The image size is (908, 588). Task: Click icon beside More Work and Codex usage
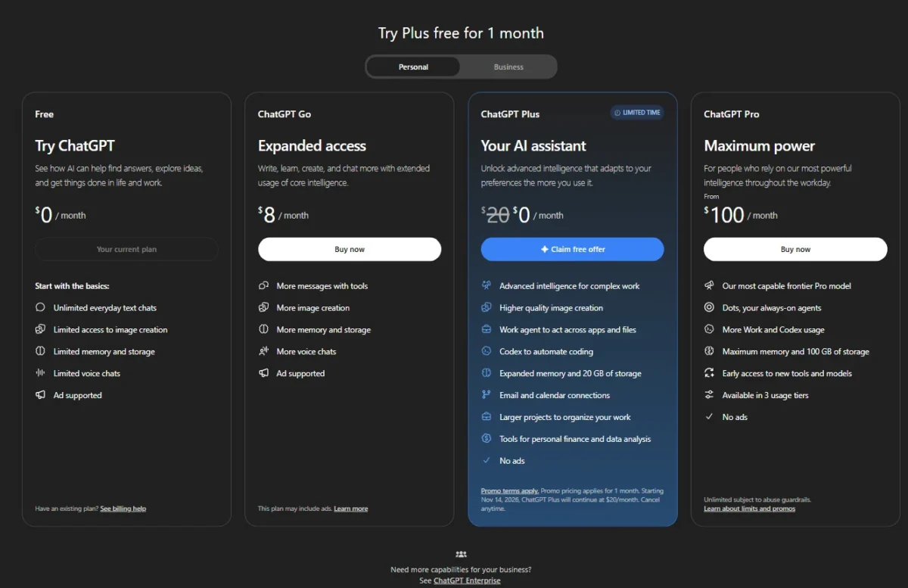coord(709,330)
